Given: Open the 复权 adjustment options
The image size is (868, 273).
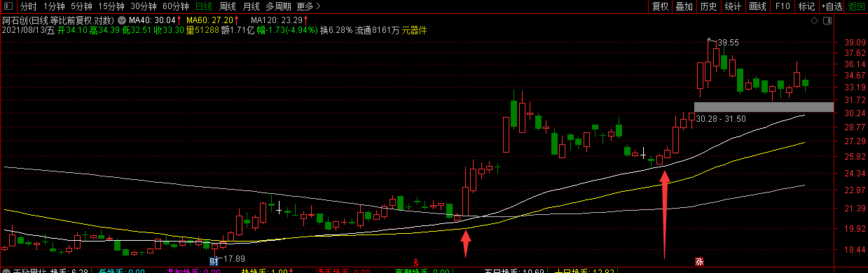Looking at the screenshot, I should click(x=661, y=6).
